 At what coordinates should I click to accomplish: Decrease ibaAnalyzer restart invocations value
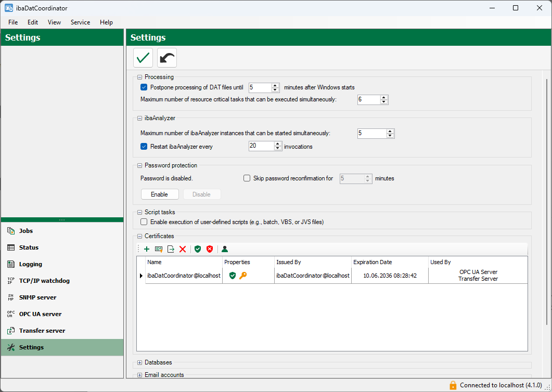[278, 148]
